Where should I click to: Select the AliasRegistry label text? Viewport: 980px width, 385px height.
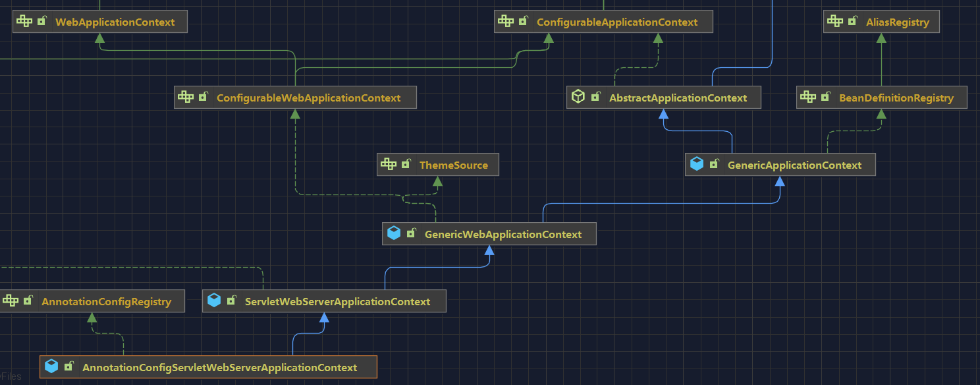[898, 22]
